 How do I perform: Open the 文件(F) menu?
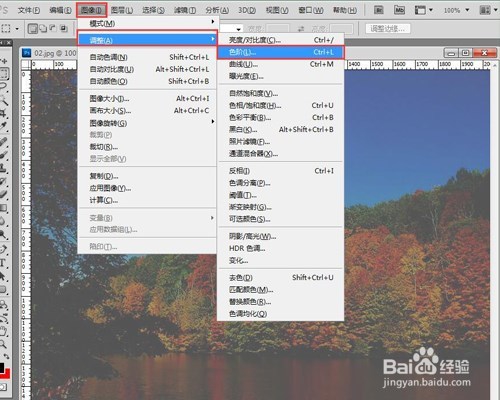[x=29, y=10]
